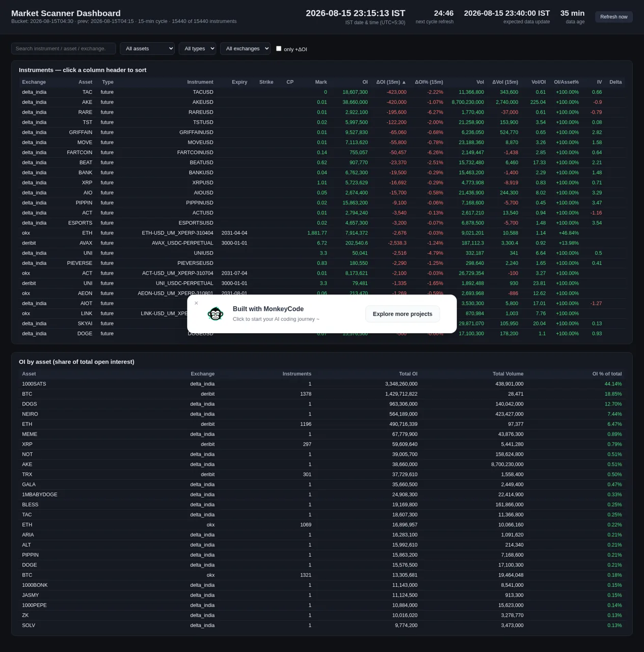Image resolution: width=644 pixels, height=652 pixels.
Task: Click Explore more projects button
Action: (x=403, y=314)
